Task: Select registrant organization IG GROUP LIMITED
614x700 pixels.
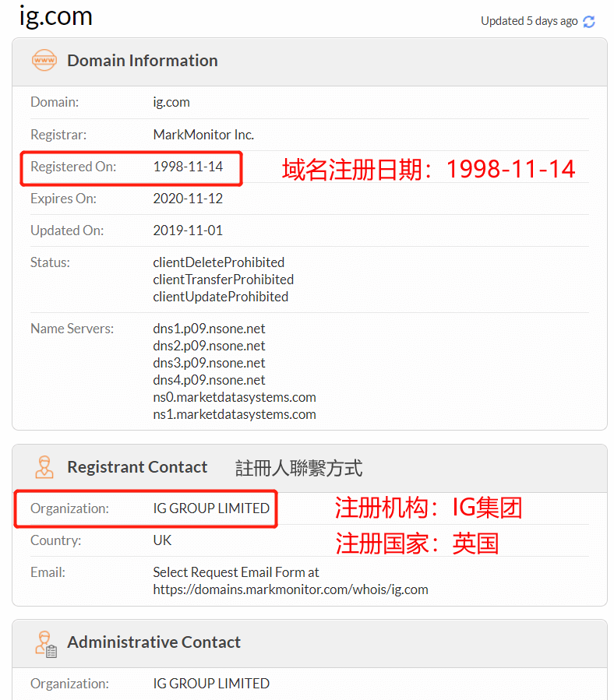Action: [211, 508]
